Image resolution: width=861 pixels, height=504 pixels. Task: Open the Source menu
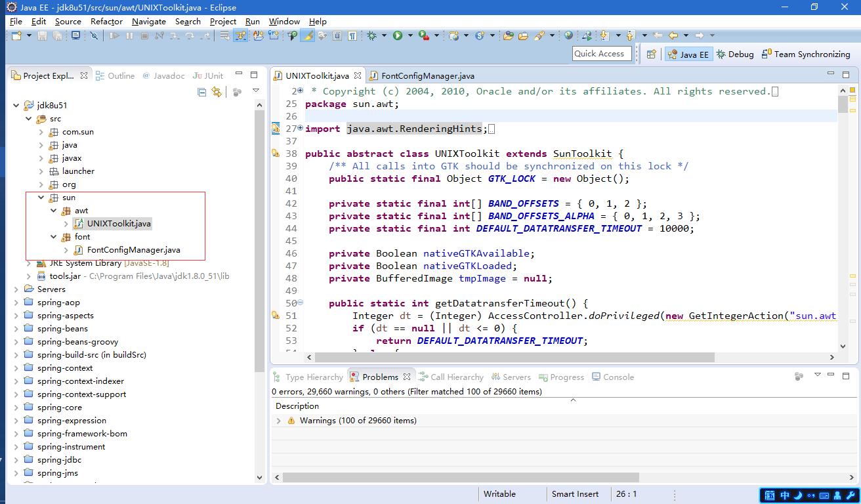[68, 21]
